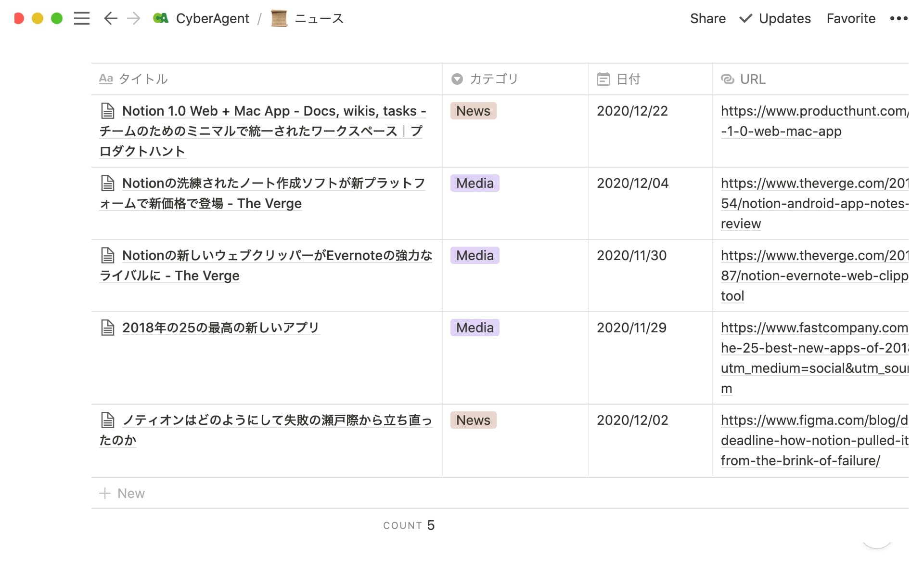The width and height of the screenshot is (924, 578).
Task: Go forward with right arrow
Action: click(133, 18)
